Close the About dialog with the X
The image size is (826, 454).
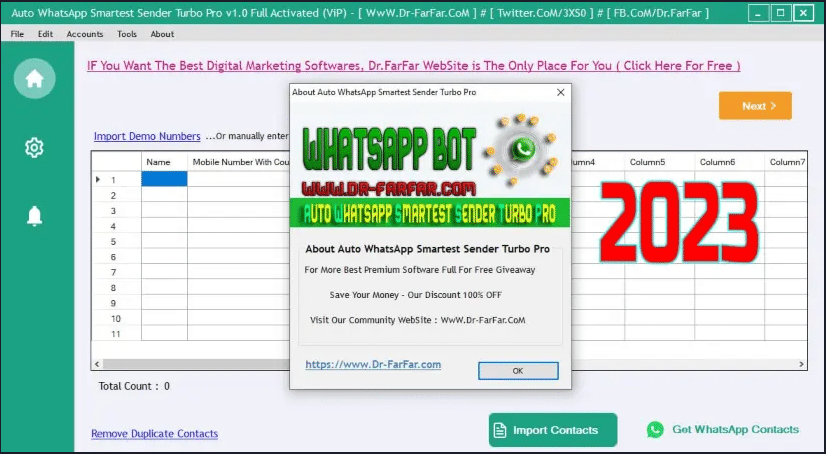pyautogui.click(x=560, y=92)
